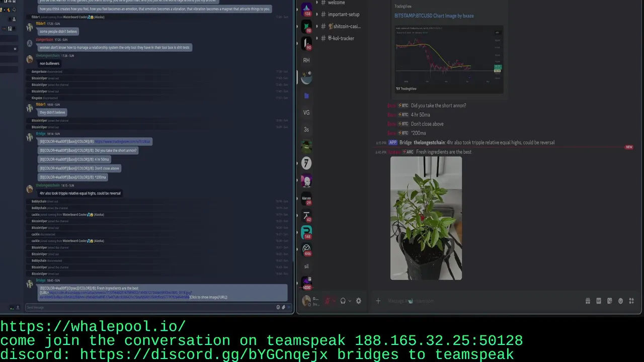This screenshot has height=362, width=644.
Task: Expand the welcome channel threads
Action: click(316, 3)
